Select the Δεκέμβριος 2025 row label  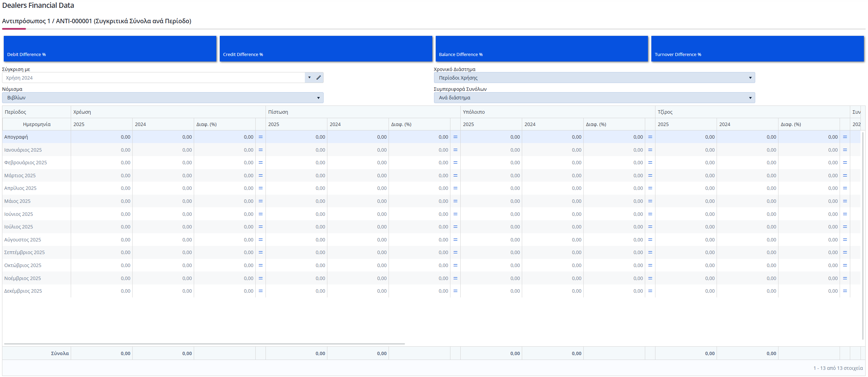pos(23,291)
